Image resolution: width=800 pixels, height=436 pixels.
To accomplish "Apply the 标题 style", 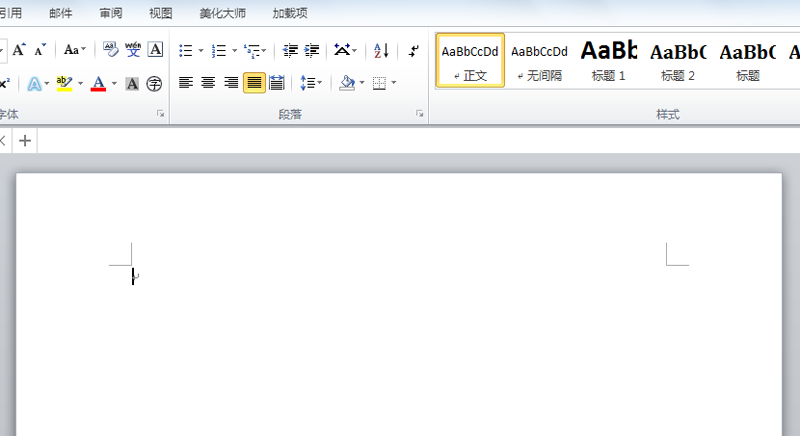I will pyautogui.click(x=747, y=61).
